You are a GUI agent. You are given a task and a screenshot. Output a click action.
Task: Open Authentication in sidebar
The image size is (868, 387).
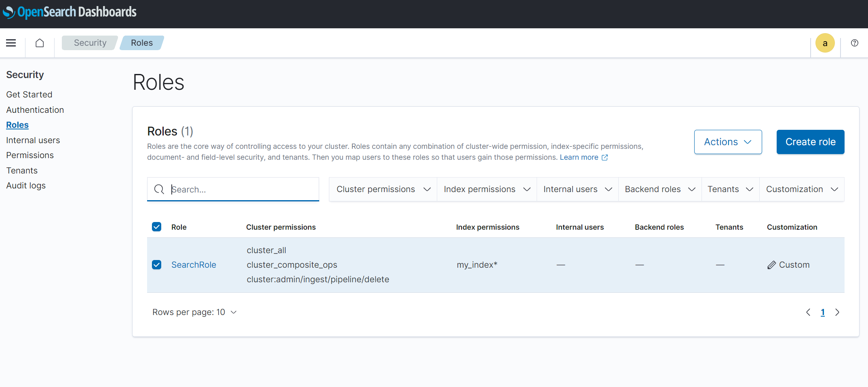pos(35,110)
